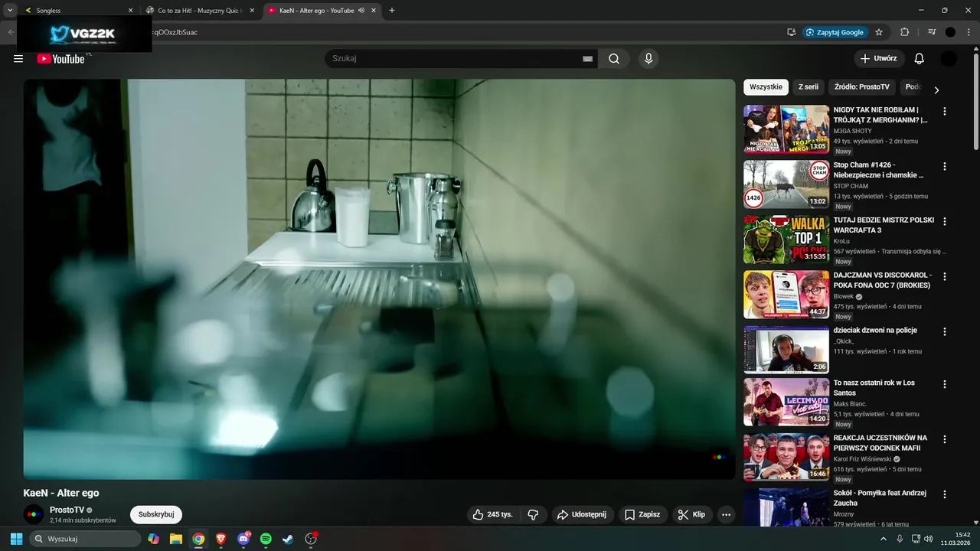Open the YouTube account avatar menu

(x=949, y=59)
